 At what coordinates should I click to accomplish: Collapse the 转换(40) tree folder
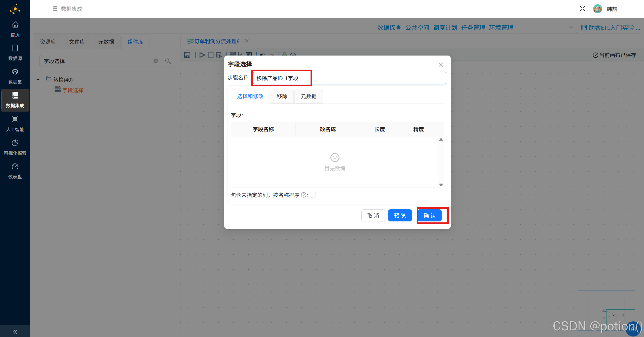tap(38, 80)
